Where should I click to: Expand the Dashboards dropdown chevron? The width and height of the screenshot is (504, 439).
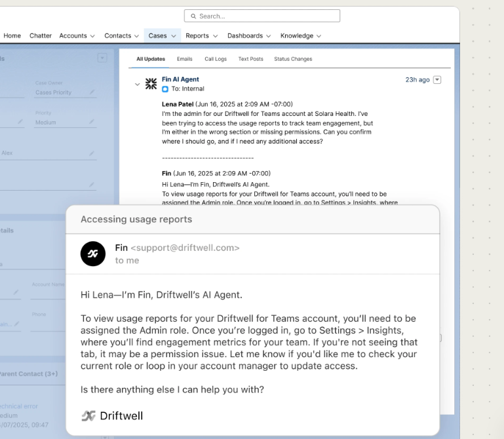pyautogui.click(x=269, y=36)
